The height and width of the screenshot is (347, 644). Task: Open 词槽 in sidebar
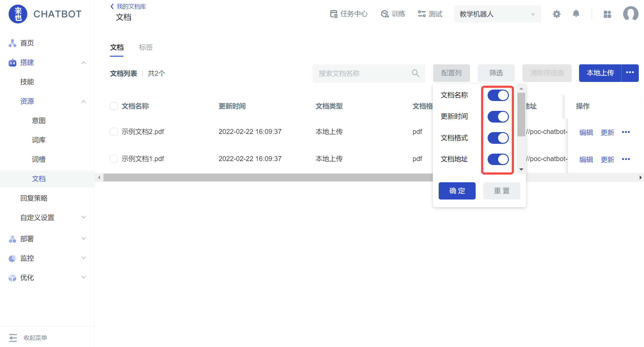39,159
